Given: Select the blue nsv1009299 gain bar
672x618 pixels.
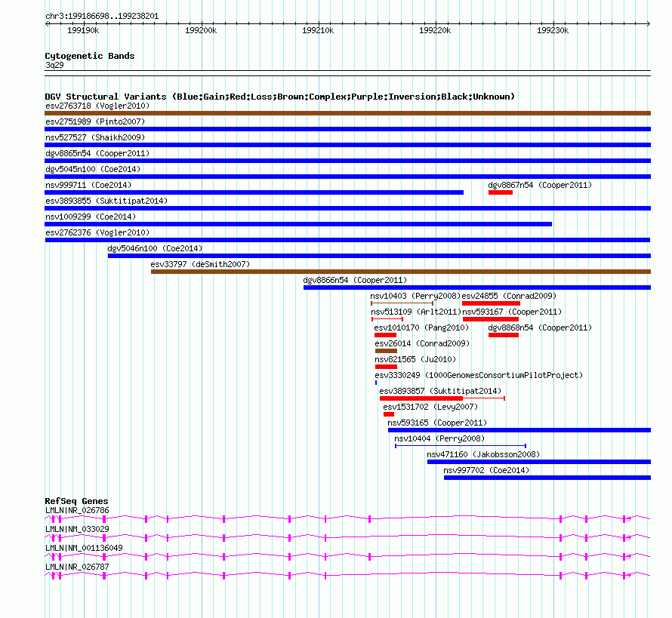Looking at the screenshot, I should click(298, 224).
